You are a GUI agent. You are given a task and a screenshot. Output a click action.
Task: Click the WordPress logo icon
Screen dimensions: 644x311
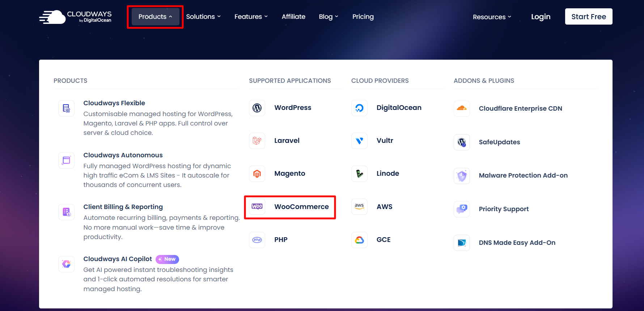pyautogui.click(x=257, y=108)
